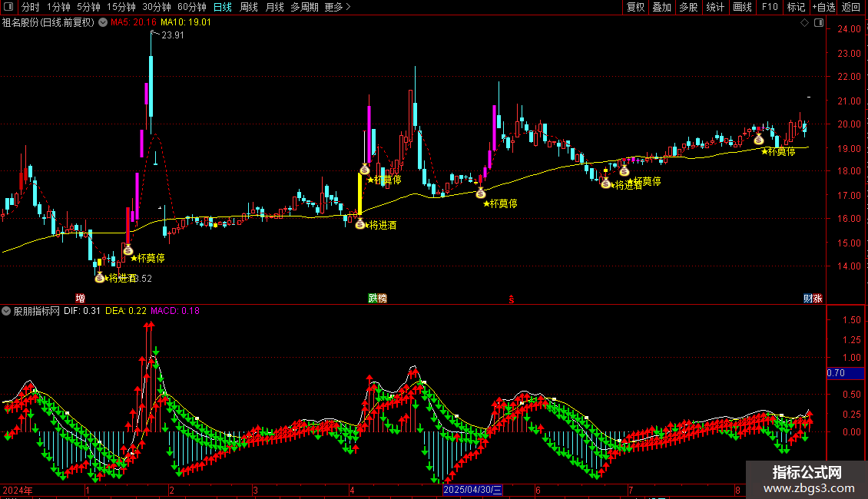Click the MA10: 19.01 readout
This screenshot has width=868, height=499.
point(185,22)
